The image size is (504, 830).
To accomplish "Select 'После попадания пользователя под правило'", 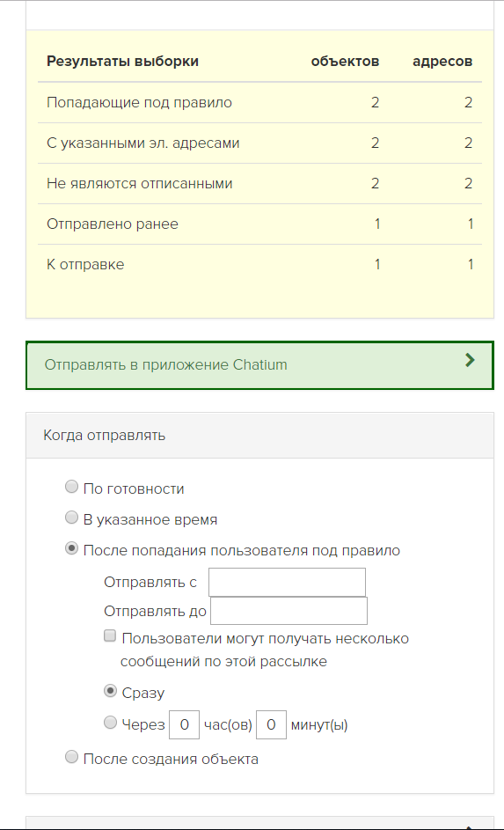I will (71, 547).
